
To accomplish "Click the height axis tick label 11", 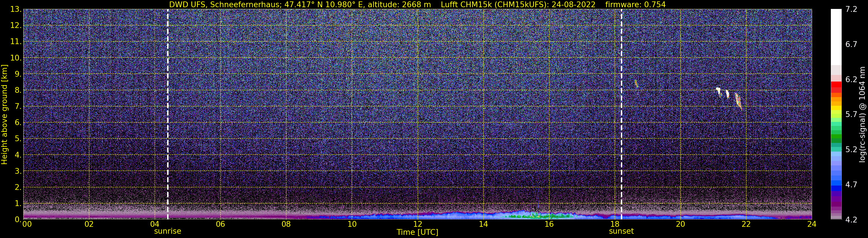I will click(x=16, y=42).
